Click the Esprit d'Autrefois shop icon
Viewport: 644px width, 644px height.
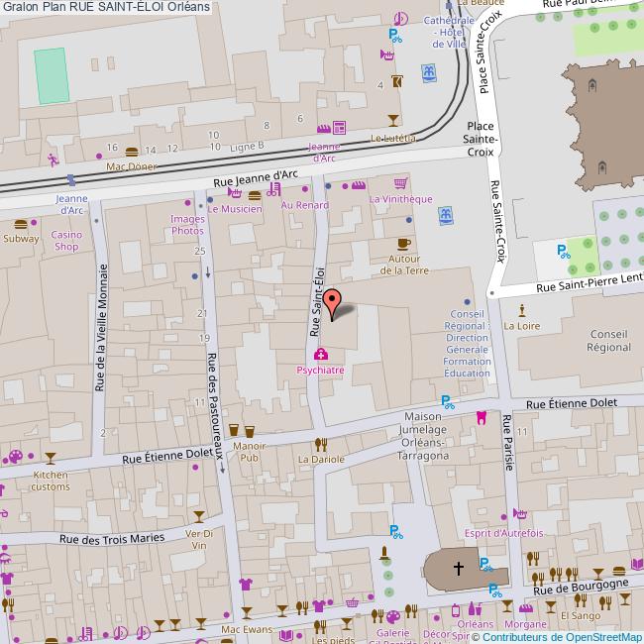point(520,515)
